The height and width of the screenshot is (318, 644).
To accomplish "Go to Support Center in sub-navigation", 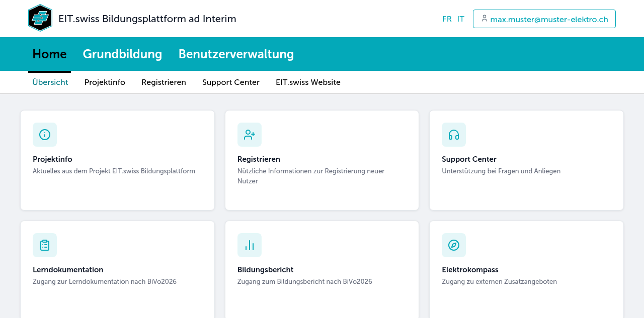I will pyautogui.click(x=231, y=82).
